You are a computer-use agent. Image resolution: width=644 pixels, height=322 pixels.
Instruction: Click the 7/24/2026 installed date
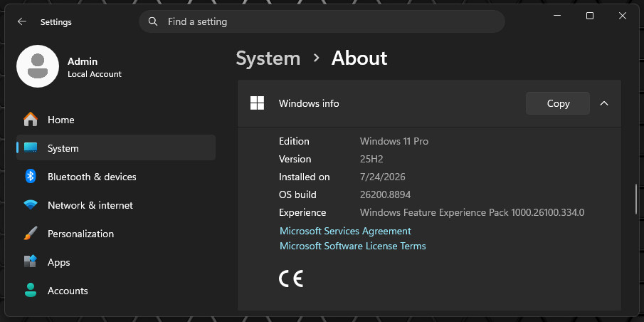click(382, 177)
